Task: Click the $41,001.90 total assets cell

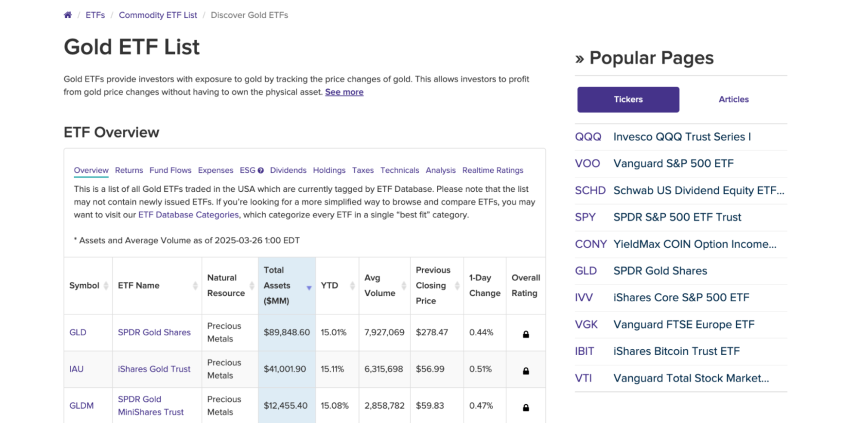Action: click(285, 369)
